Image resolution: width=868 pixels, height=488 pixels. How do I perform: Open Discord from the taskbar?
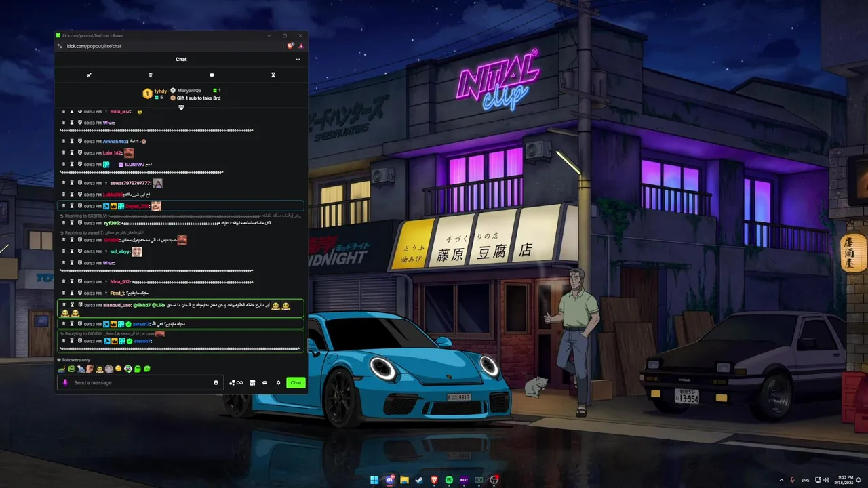tap(389, 480)
